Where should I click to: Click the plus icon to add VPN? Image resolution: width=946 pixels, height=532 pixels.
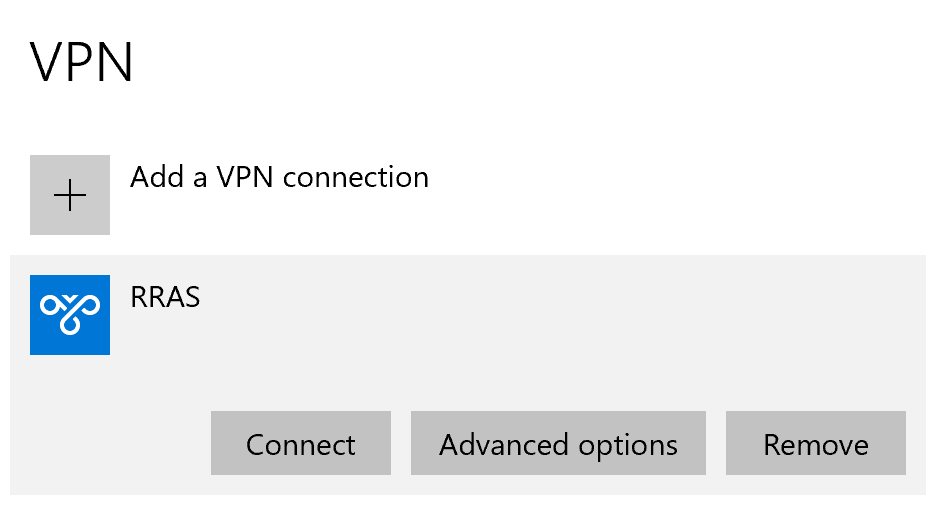click(70, 195)
